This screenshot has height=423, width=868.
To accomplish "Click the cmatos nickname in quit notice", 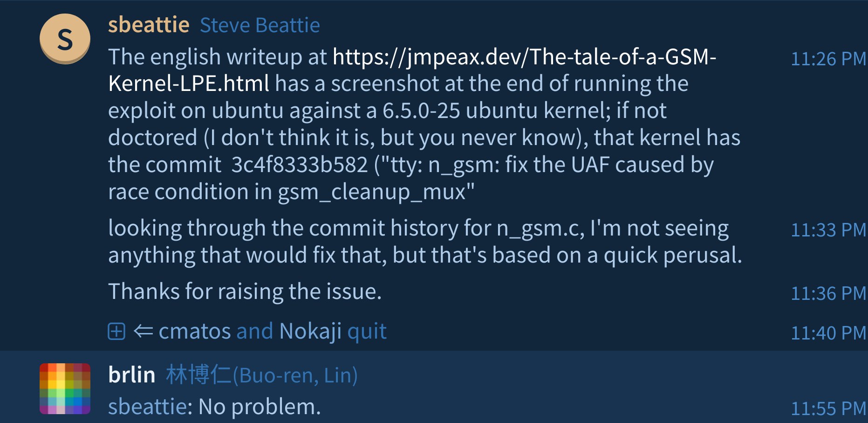I will [x=194, y=332].
